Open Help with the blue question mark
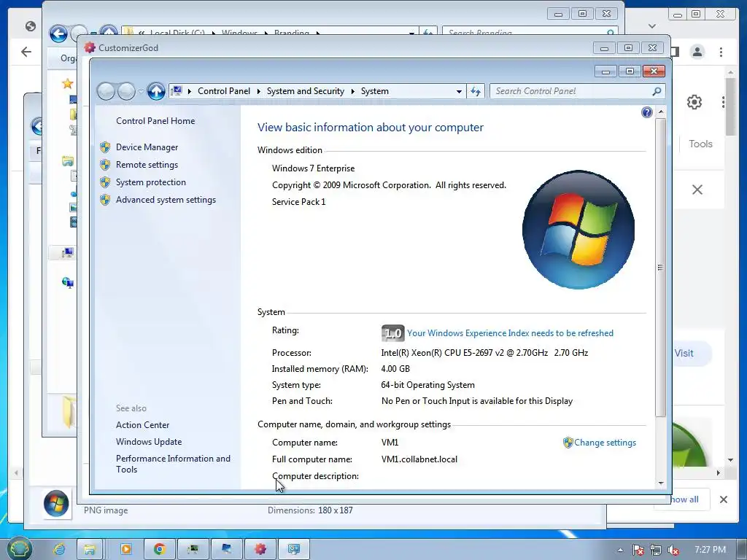This screenshot has width=747, height=560. click(646, 112)
